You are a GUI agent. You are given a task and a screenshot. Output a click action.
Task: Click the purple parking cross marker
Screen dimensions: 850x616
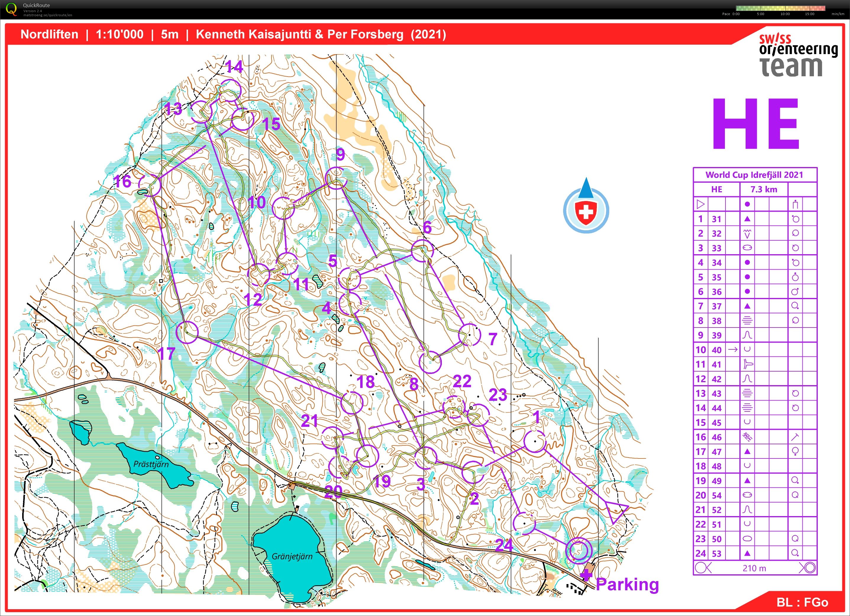tap(586, 575)
